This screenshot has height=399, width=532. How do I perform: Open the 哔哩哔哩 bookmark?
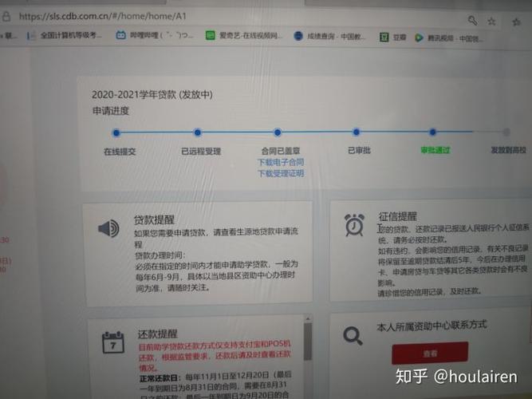[155, 35]
